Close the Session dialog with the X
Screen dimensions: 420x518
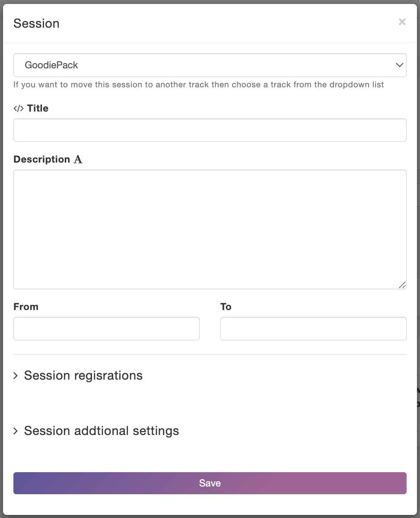pos(402,22)
